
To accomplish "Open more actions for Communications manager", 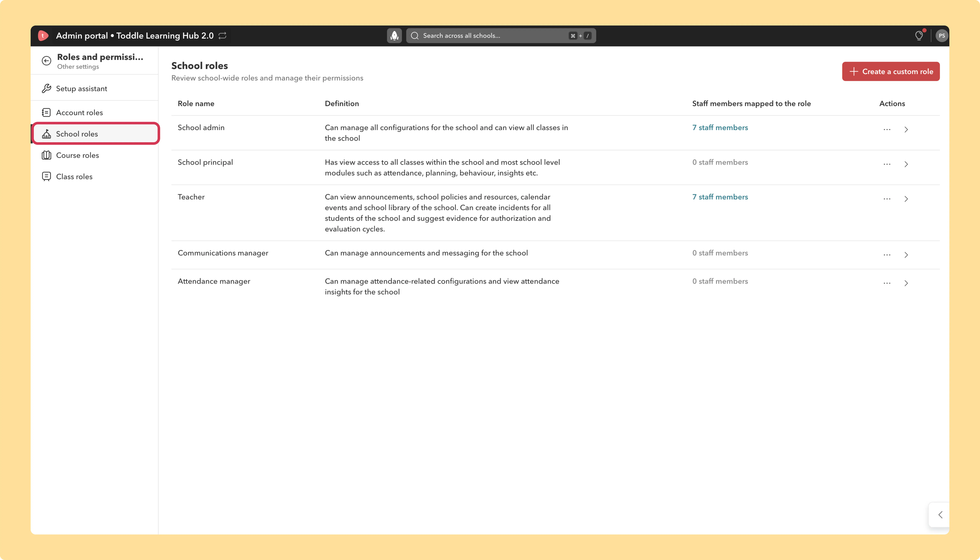I will 887,255.
